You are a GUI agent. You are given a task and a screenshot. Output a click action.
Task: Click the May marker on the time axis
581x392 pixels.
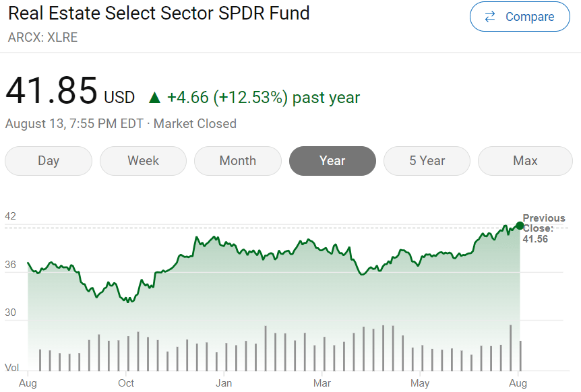coord(420,383)
